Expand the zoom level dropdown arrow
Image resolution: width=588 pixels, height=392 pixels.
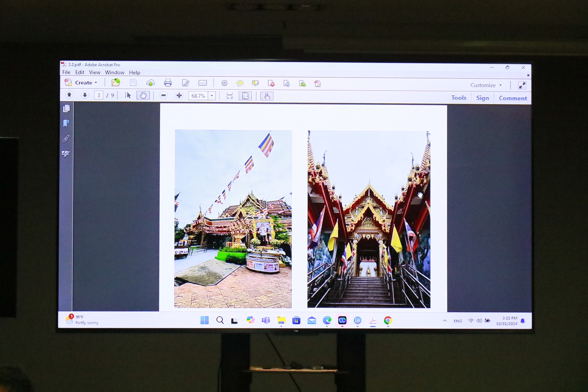212,96
